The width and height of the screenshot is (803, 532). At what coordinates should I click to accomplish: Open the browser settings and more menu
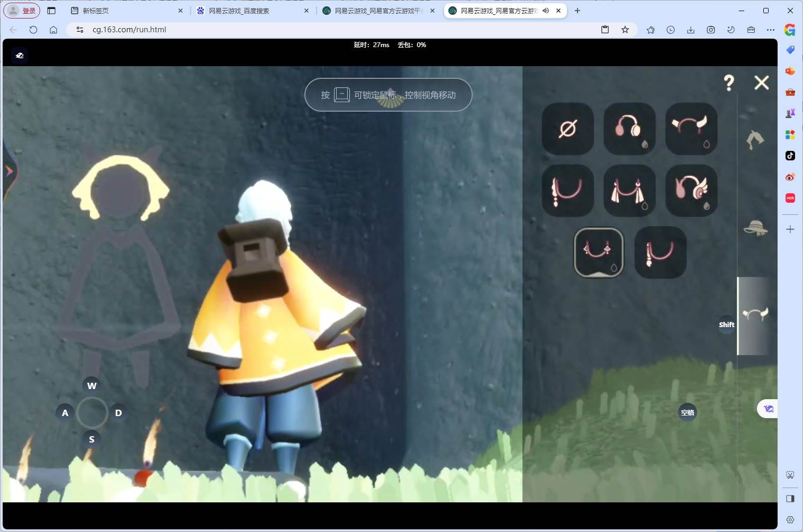(771, 30)
